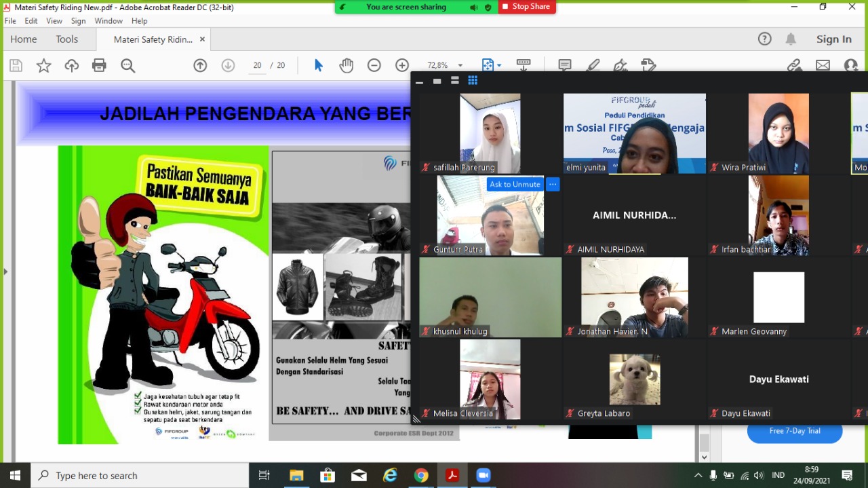
Task: Open Google Chrome from the taskbar
Action: 421,475
